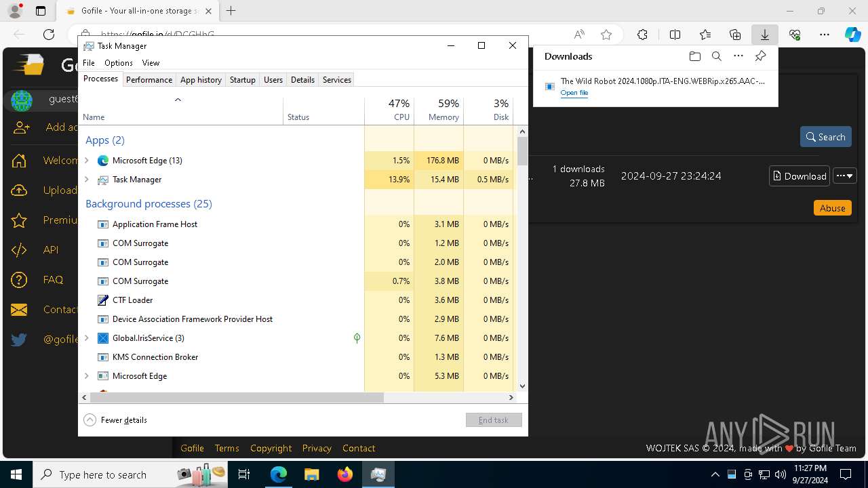The height and width of the screenshot is (488, 868).
Task: Open Edge Favorites star-list icon
Action: click(x=705, y=35)
